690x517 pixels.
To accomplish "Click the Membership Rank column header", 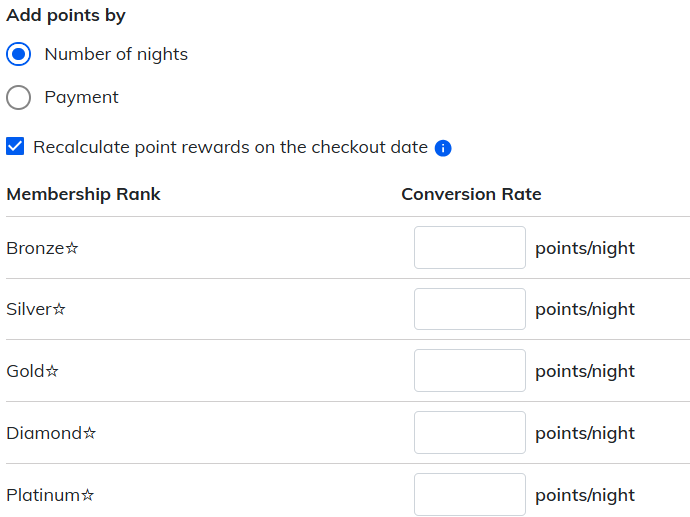I will pos(83,194).
